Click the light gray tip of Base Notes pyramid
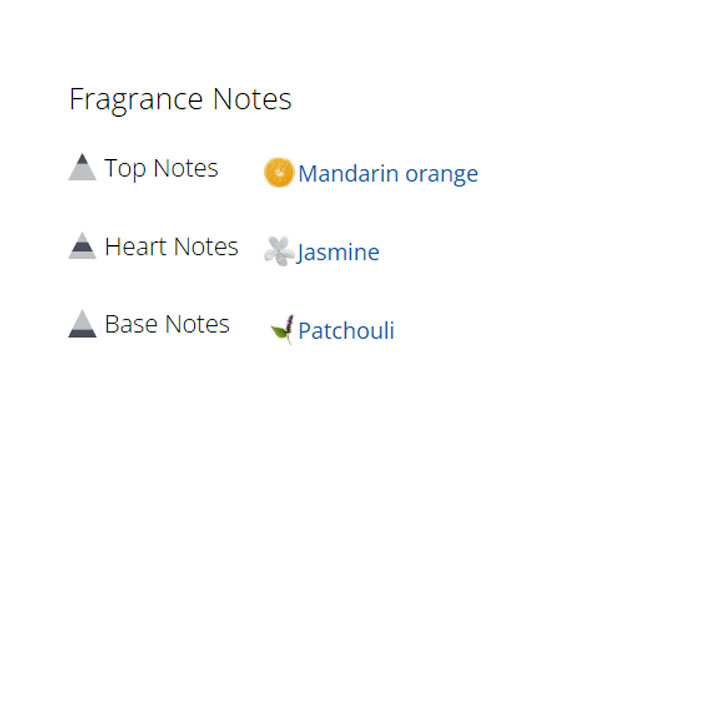This screenshot has height=720, width=720. tap(82, 317)
